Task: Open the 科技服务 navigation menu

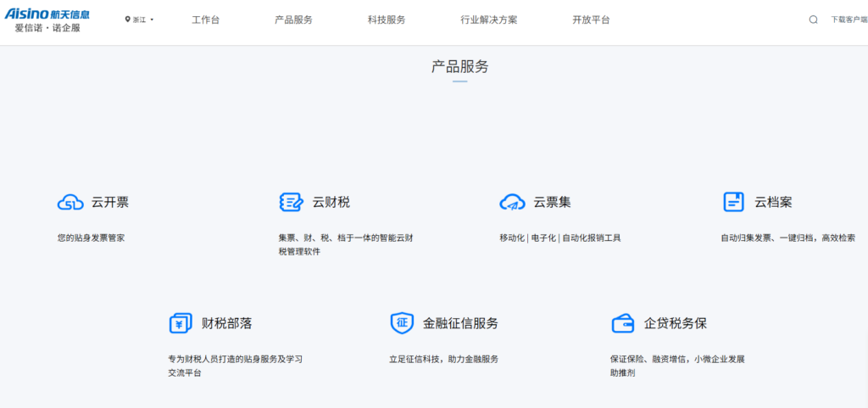Action: pos(387,20)
